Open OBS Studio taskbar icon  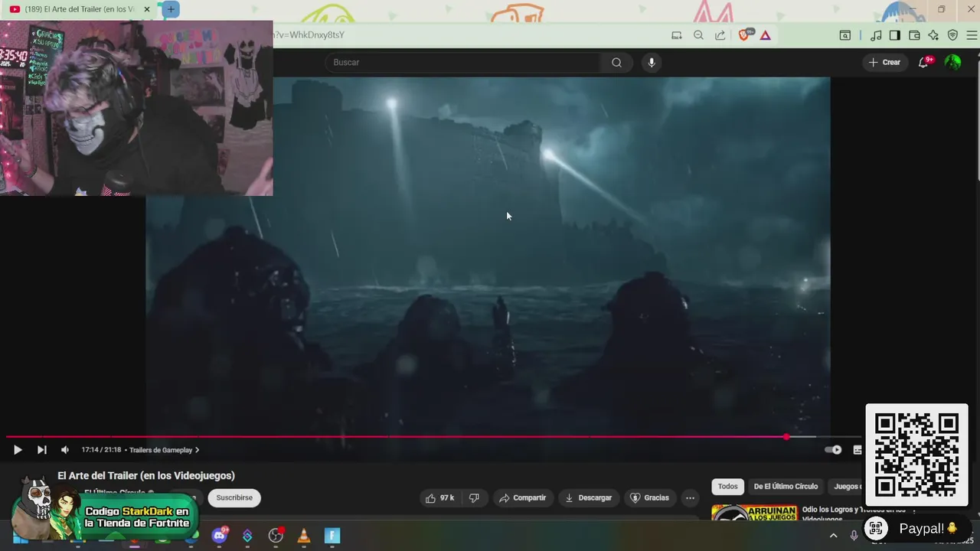[x=276, y=536]
